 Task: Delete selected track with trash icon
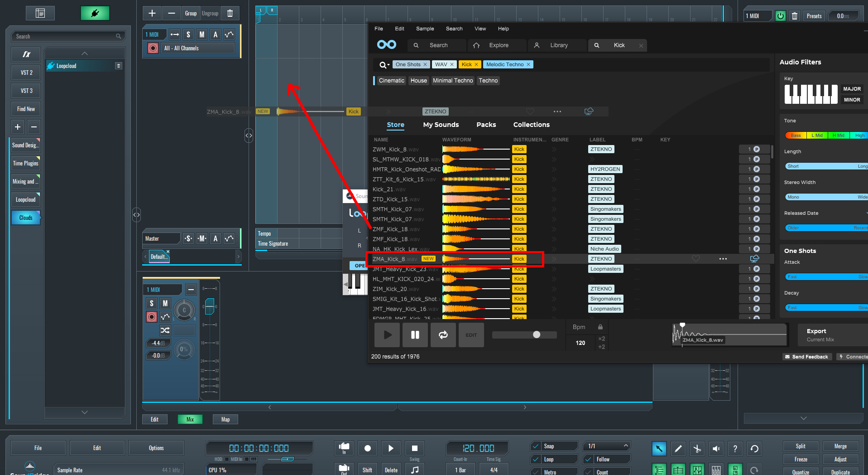point(230,13)
